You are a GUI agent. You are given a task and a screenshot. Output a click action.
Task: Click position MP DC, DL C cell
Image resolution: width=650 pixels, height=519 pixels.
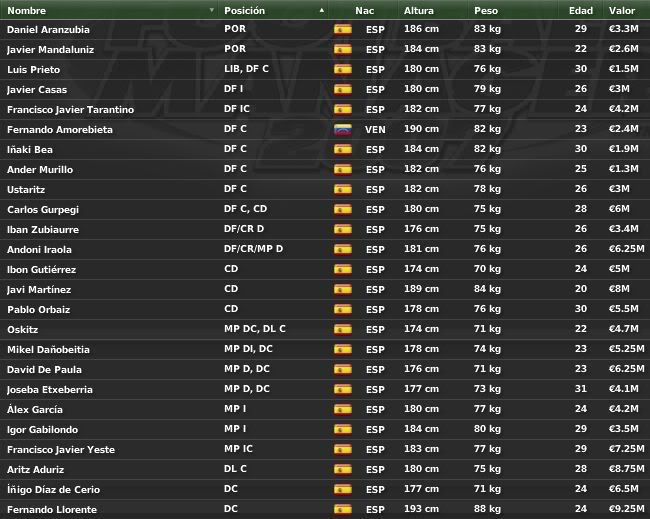255,329
